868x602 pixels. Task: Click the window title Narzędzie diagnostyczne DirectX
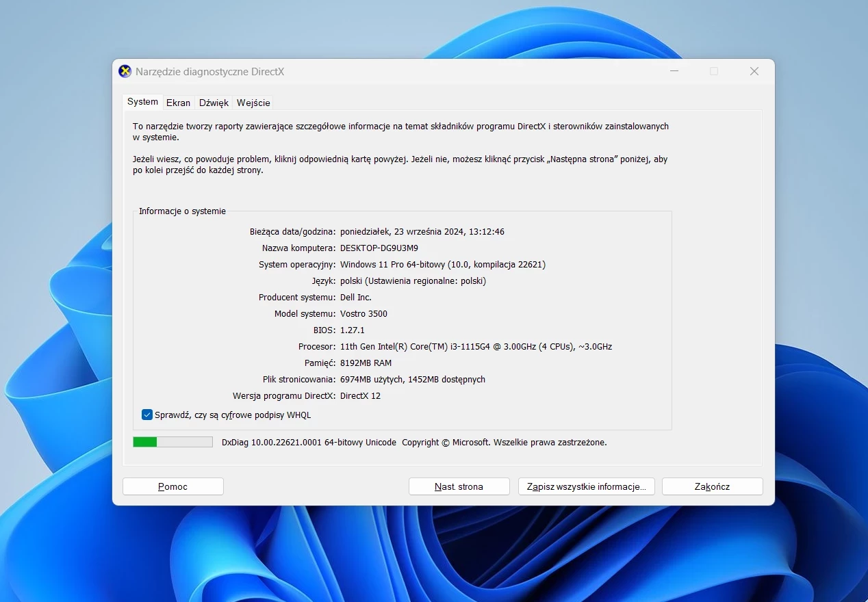209,71
